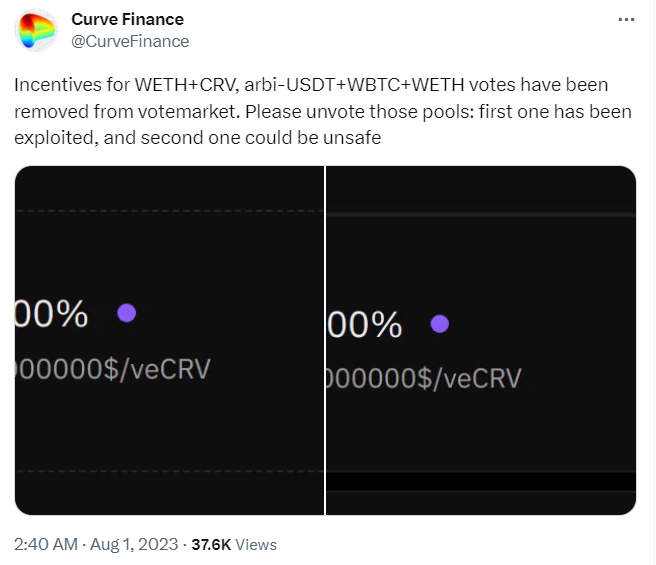This screenshot has width=656, height=565.
Task: Click the purple dot in left image
Action: 126,313
